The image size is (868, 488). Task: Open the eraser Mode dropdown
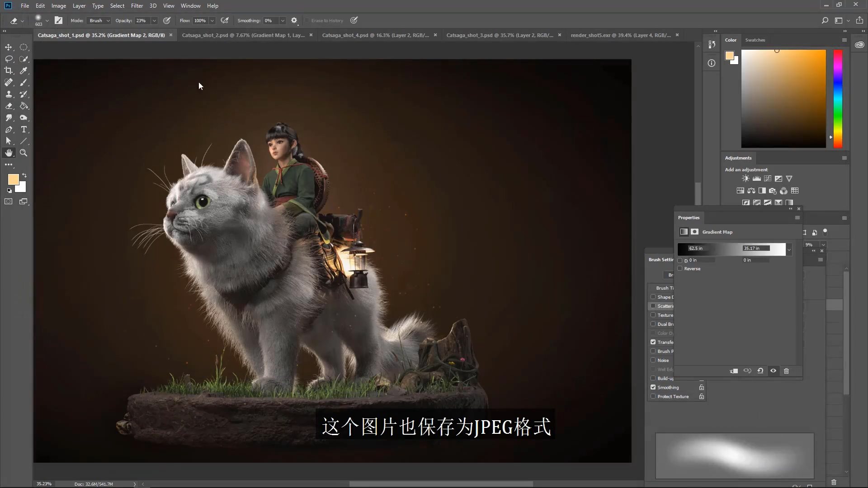[x=99, y=20]
